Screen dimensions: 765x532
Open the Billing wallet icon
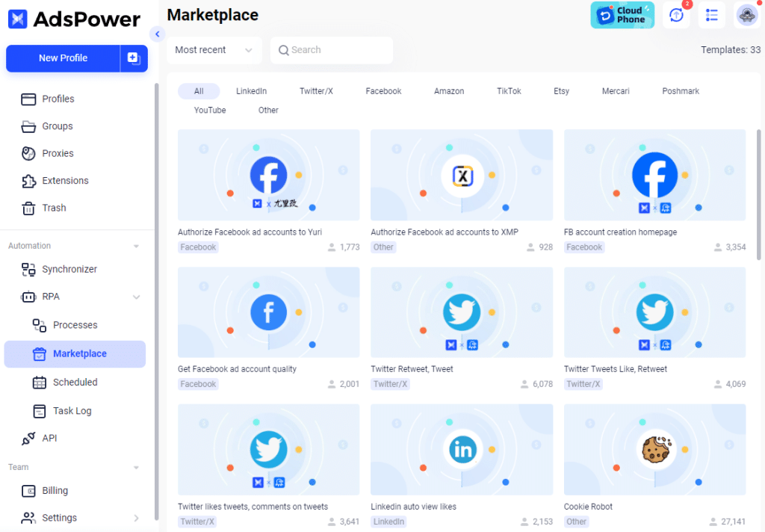[x=28, y=491]
